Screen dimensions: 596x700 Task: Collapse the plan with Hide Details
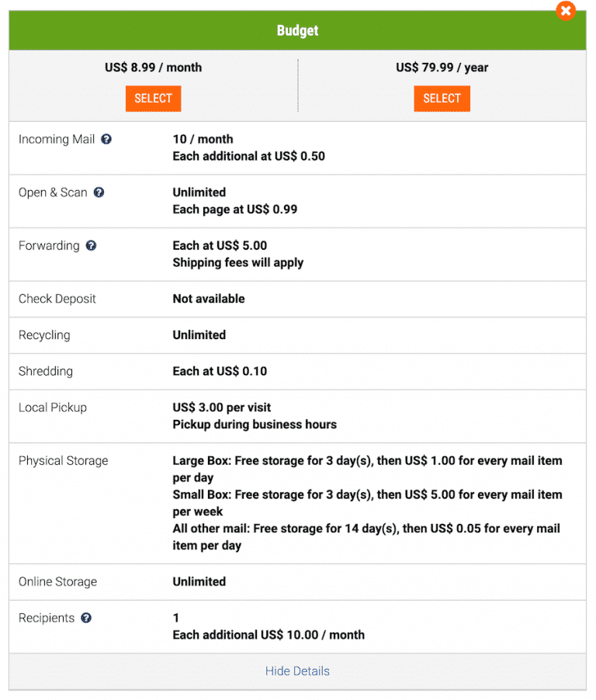pyautogui.click(x=297, y=671)
